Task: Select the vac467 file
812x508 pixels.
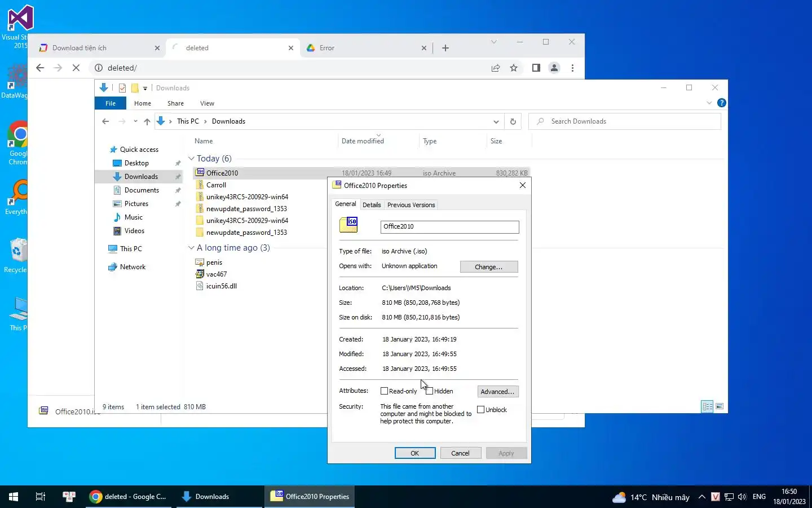Action: [x=217, y=274]
